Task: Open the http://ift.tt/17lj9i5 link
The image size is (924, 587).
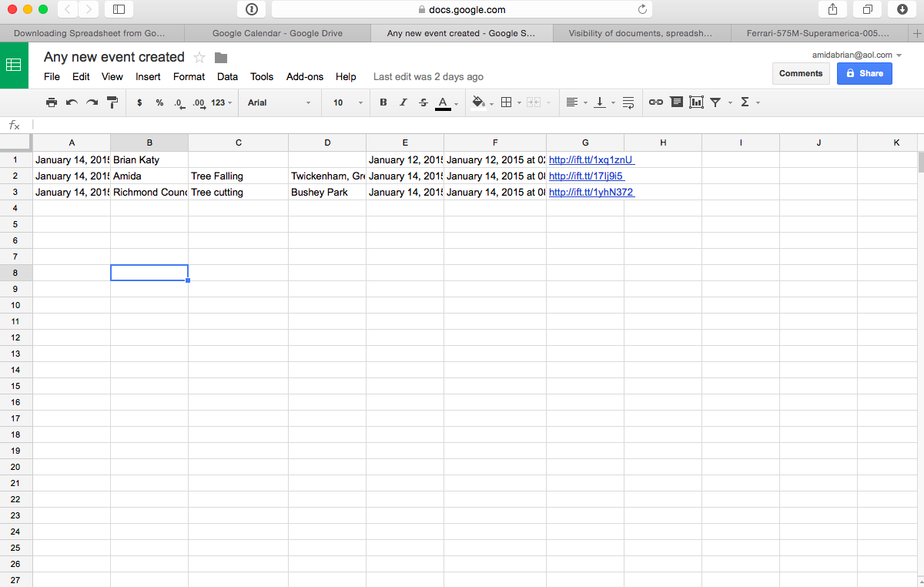Action: coord(586,176)
